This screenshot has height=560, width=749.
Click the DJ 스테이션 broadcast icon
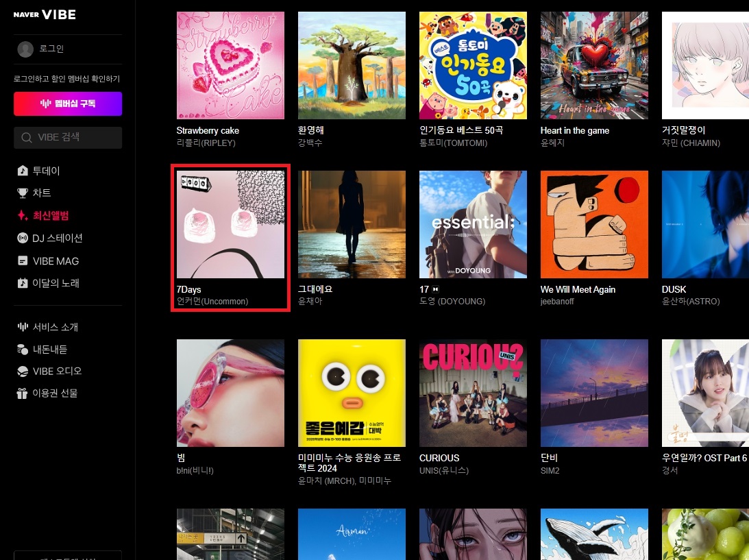(23, 238)
